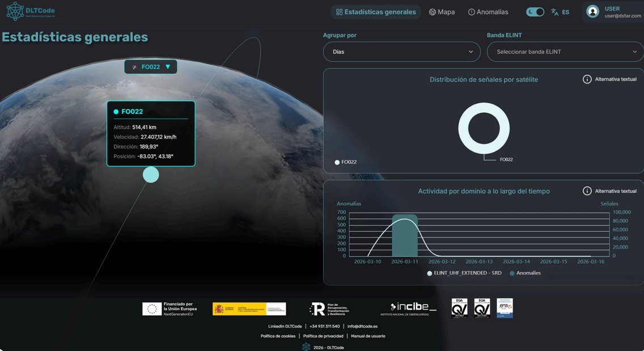Click the language translate icon
This screenshot has height=351, width=644.
click(x=554, y=12)
